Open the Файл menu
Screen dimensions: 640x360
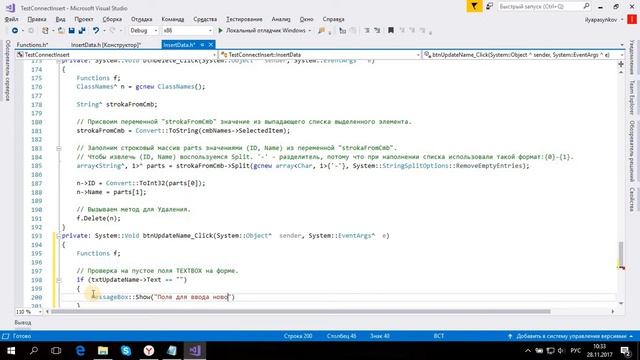click(11, 19)
